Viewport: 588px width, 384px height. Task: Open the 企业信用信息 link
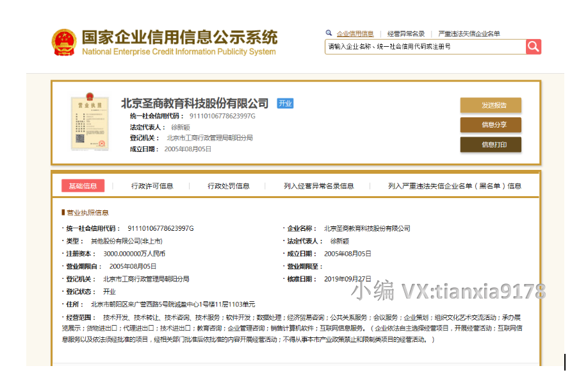point(355,34)
